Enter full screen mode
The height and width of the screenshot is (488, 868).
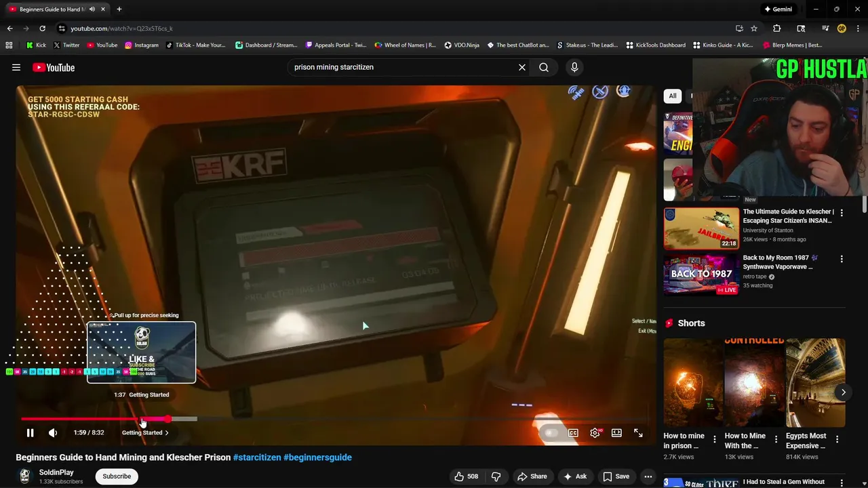(x=638, y=432)
